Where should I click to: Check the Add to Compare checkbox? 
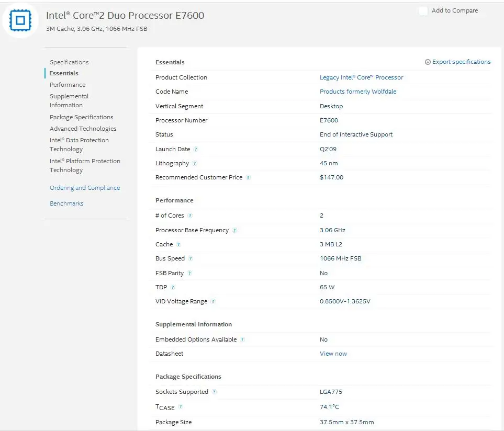(423, 11)
